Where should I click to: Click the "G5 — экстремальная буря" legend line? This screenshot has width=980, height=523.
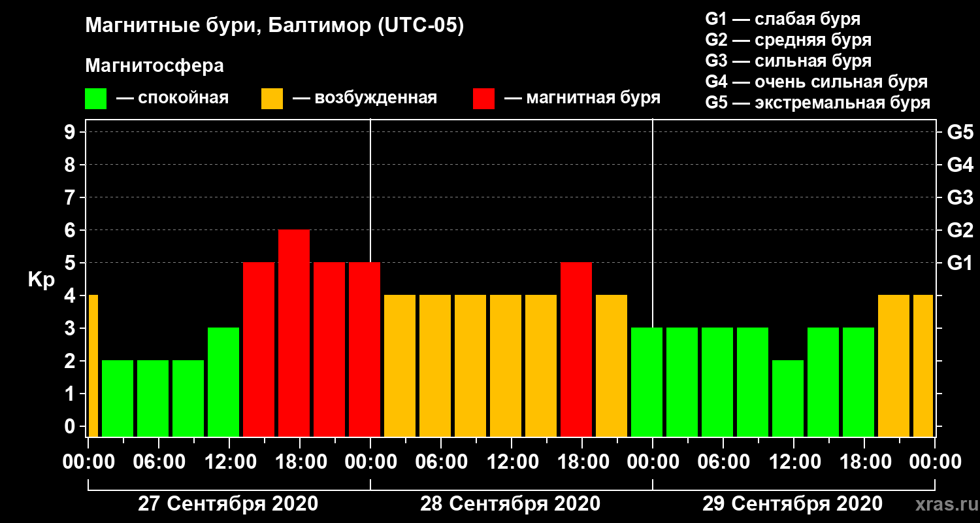[817, 103]
